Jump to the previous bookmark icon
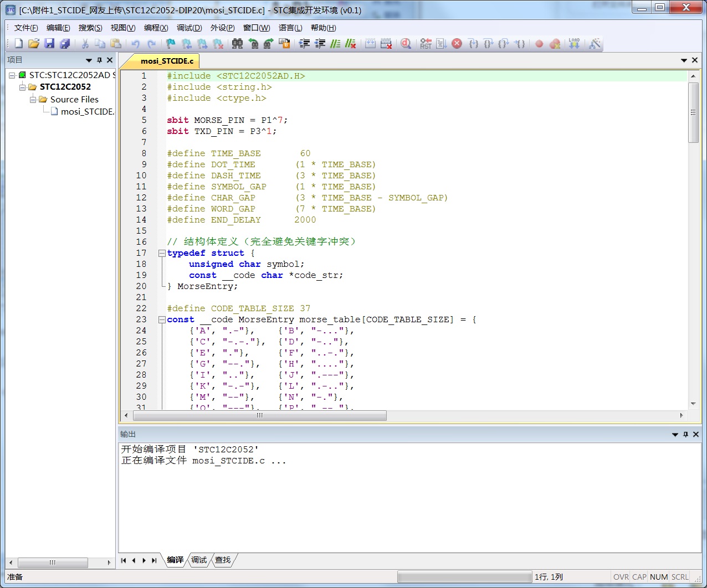The height and width of the screenshot is (588, 707). click(187, 44)
